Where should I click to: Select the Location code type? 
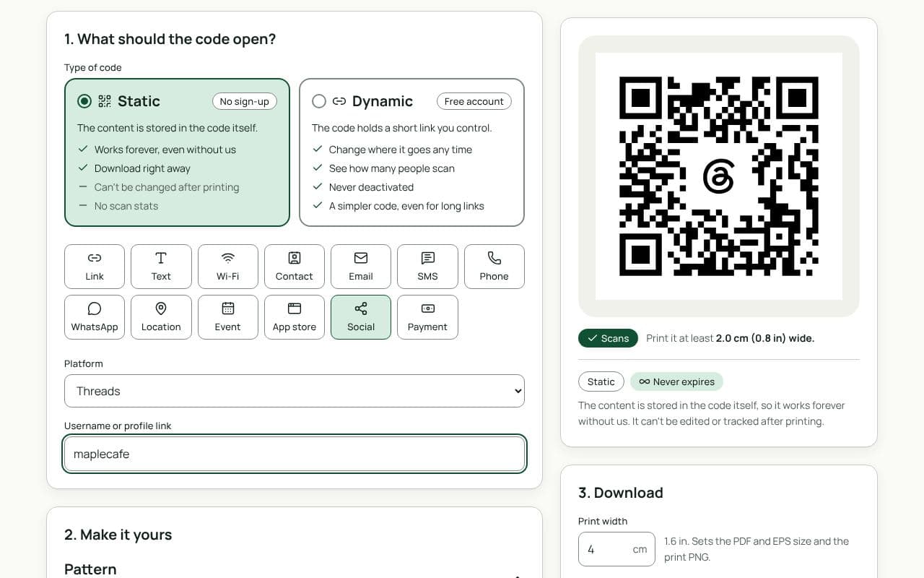(x=161, y=317)
